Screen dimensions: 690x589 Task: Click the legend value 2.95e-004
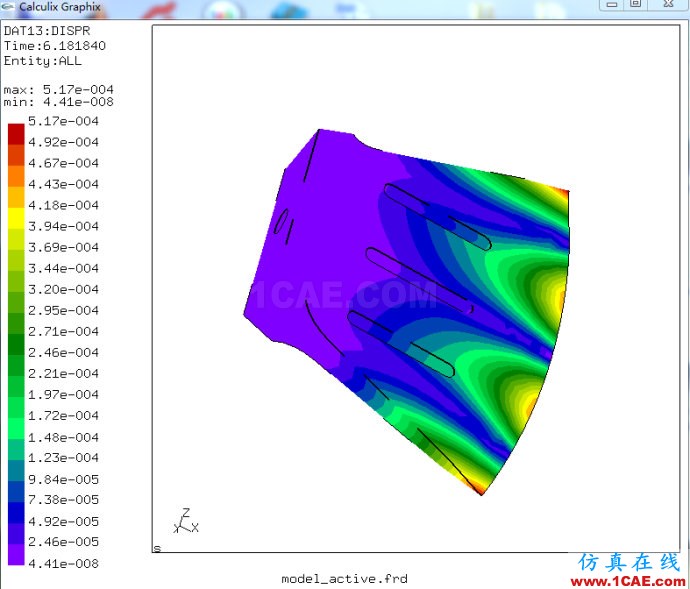click(63, 311)
